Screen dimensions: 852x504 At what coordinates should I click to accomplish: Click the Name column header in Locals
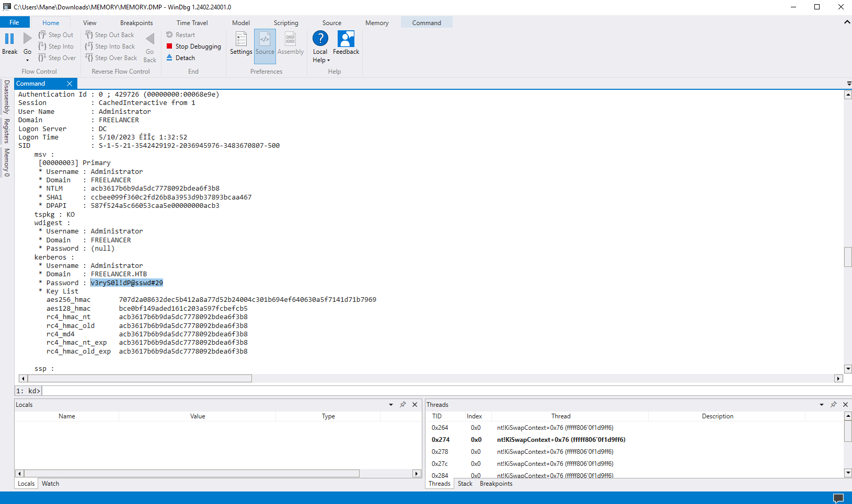(x=67, y=416)
